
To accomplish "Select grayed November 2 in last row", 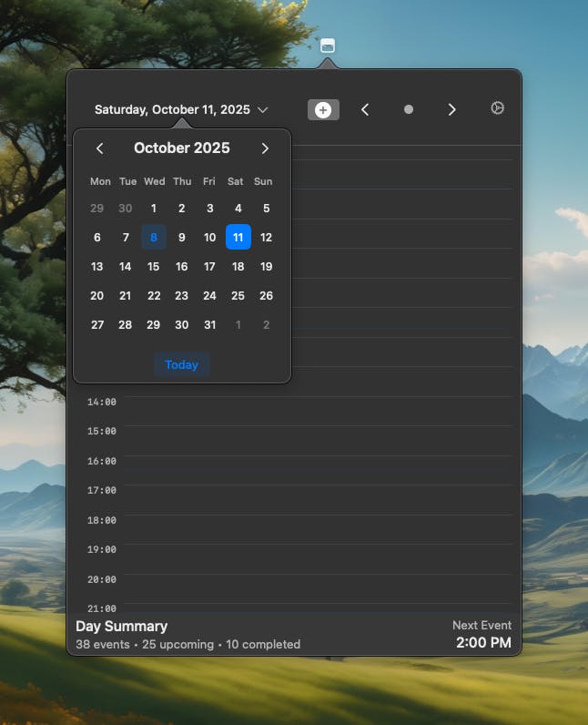I will [266, 324].
